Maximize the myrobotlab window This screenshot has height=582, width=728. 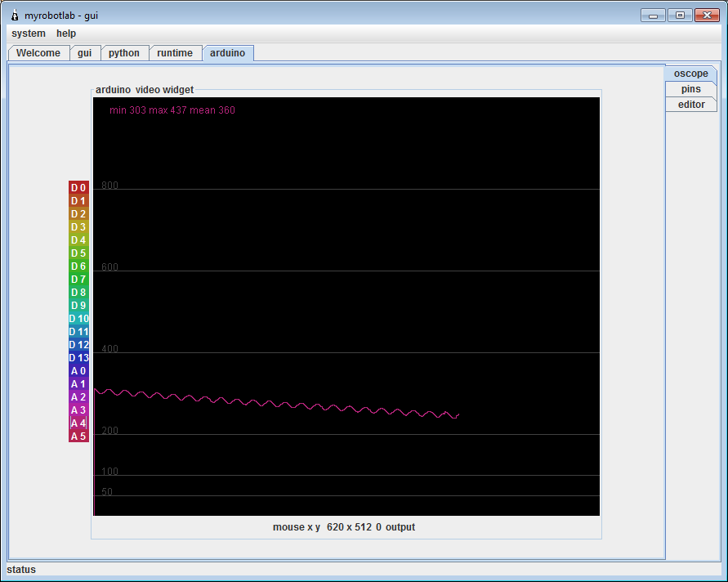pos(680,16)
